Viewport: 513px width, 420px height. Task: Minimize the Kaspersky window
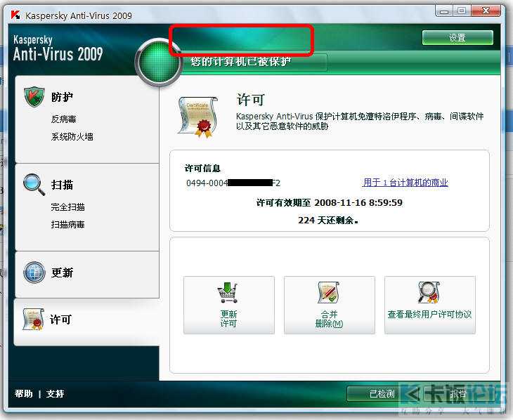(444, 11)
